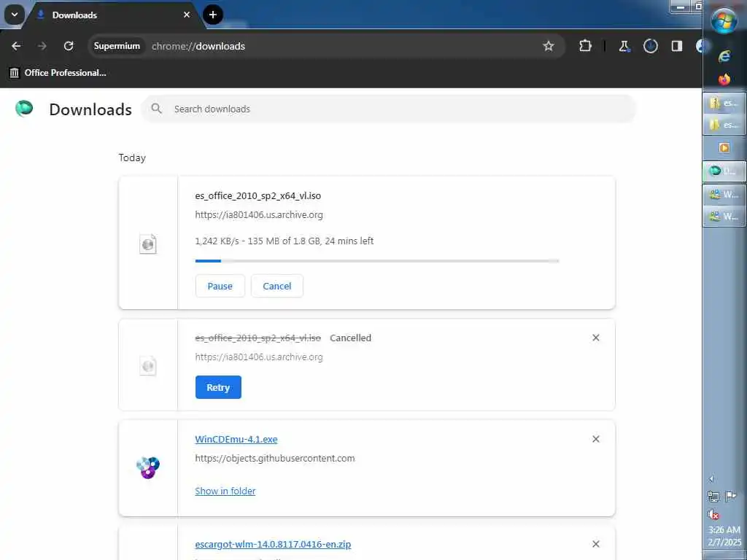Viewport: 747px width, 560px height.
Task: Open the downloads bubble toolbar icon
Action: [650, 46]
